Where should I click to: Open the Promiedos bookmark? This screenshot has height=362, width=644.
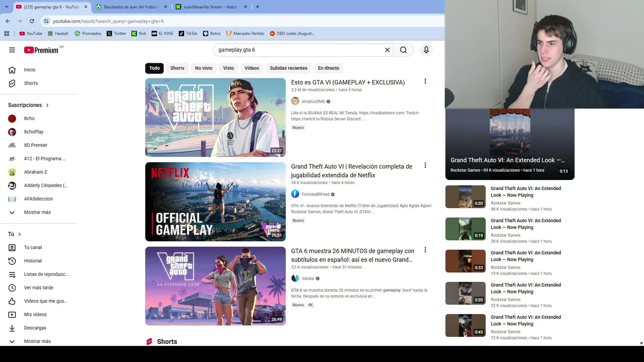[88, 34]
